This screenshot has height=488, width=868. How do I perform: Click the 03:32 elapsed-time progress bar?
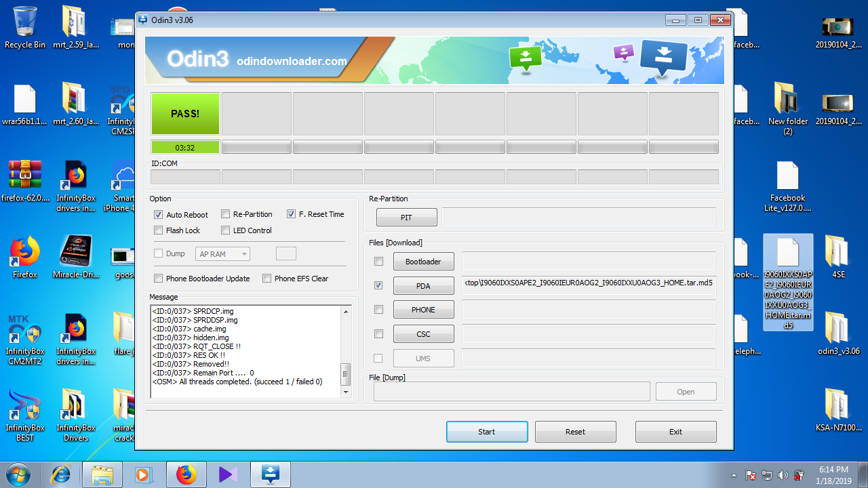pyautogui.click(x=185, y=147)
